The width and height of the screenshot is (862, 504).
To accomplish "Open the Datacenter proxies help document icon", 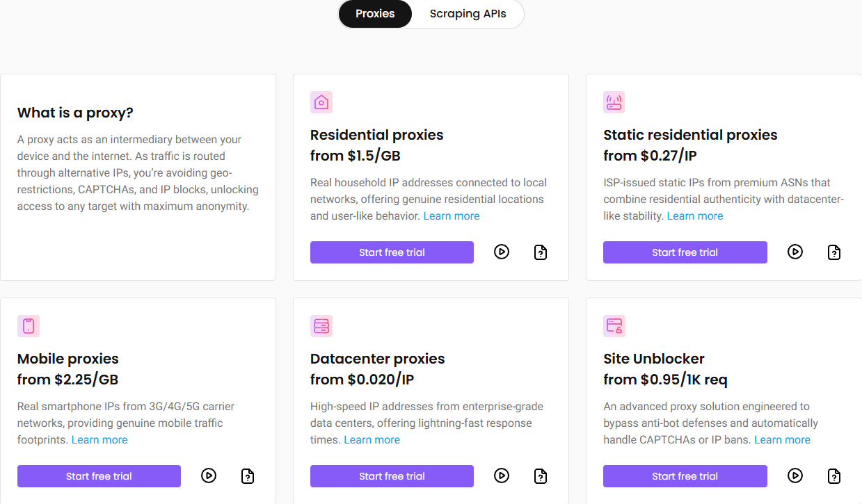I will pos(541,476).
